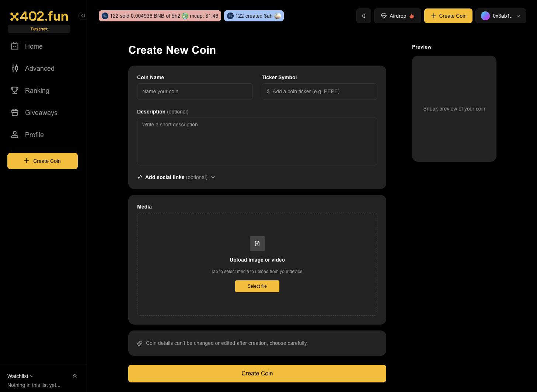Click into the Ticker Symbol field
The image size is (537, 392).
[x=319, y=91]
